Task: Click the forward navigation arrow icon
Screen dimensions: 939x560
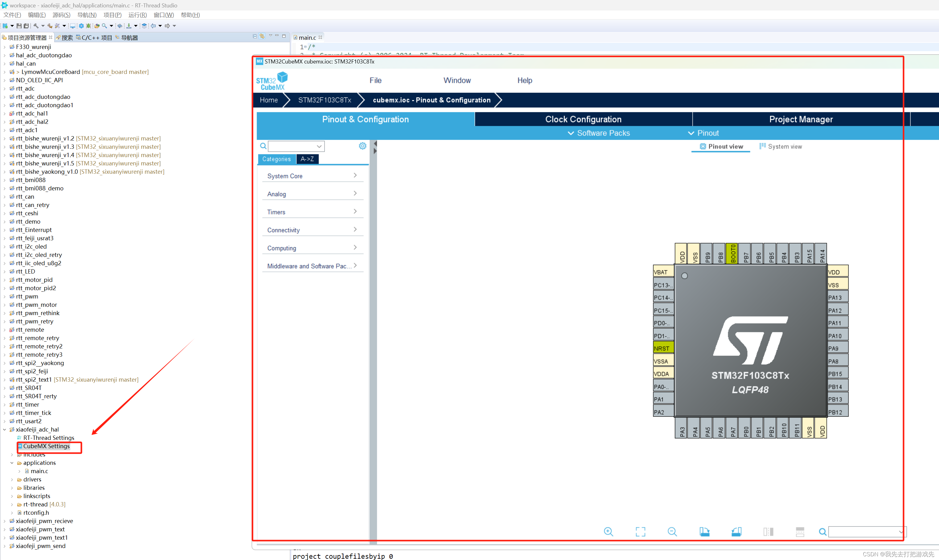Action: (x=167, y=26)
